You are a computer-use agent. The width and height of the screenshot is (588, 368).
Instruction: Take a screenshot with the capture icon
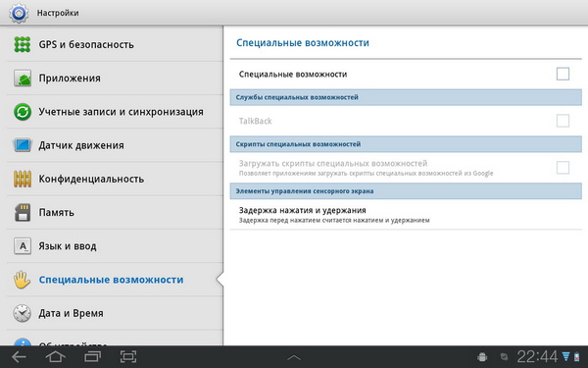pos(128,356)
